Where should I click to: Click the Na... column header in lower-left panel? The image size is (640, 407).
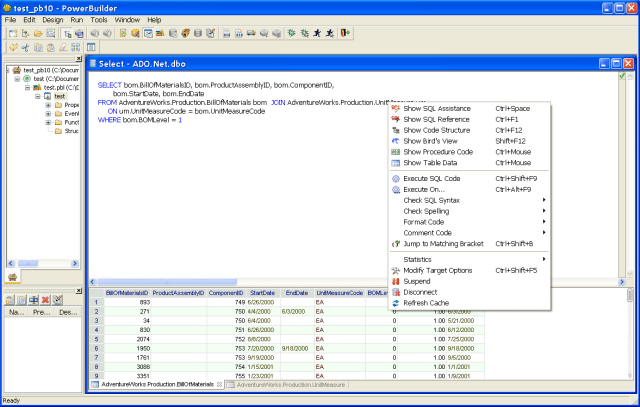[x=17, y=312]
